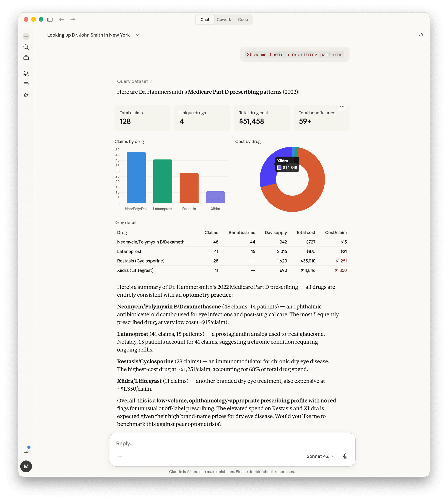
Task: Click the $35,010 total cost cell
Action: click(308, 261)
